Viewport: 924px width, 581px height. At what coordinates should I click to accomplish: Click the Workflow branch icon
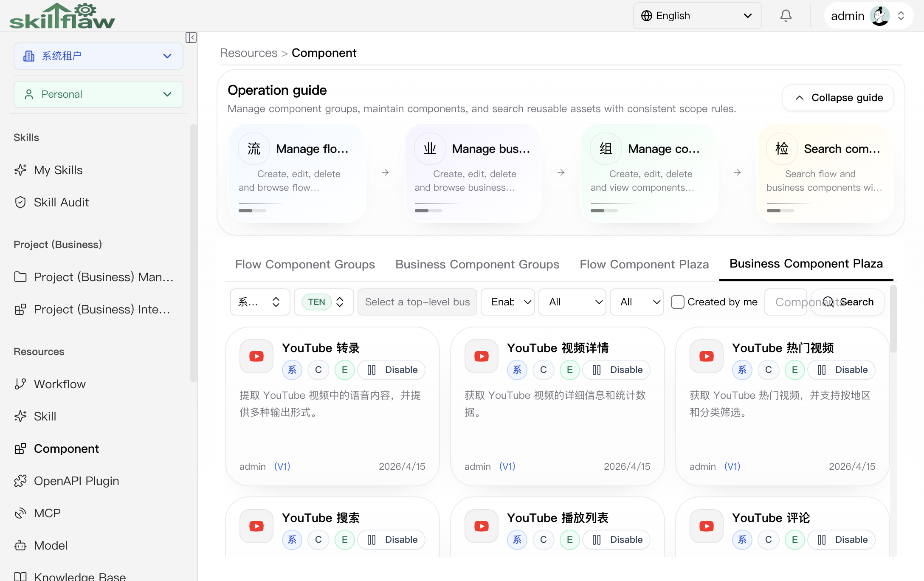(x=20, y=384)
